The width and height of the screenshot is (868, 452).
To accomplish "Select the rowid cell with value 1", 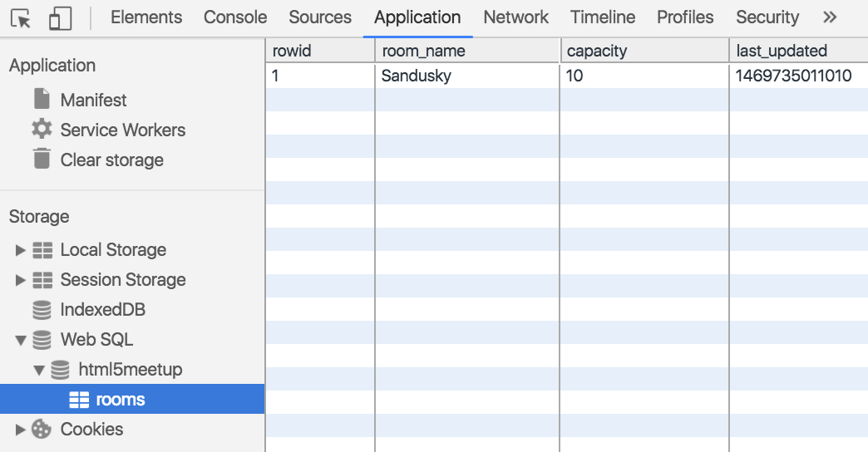I will [320, 76].
